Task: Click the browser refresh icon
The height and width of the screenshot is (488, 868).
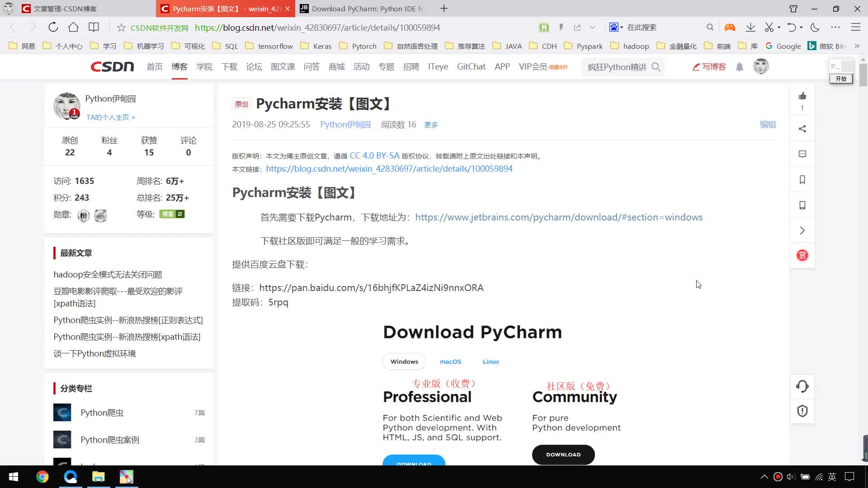Action: pyautogui.click(x=53, y=27)
